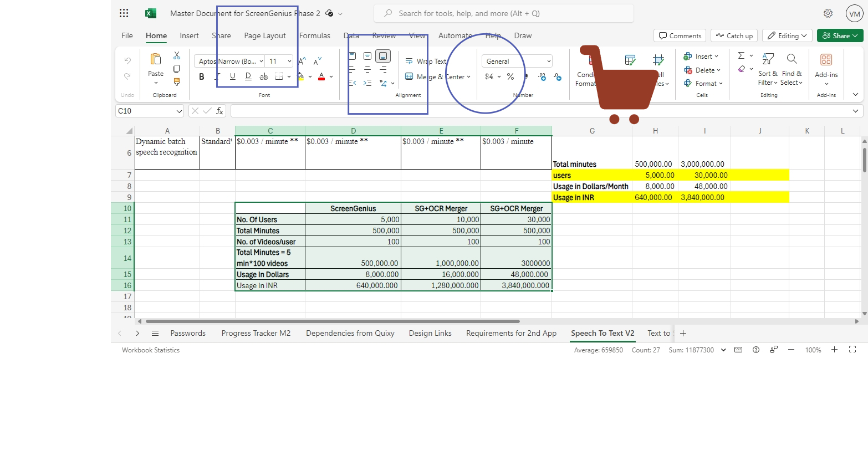The width and height of the screenshot is (868, 466).
Task: Increase Decimal places
Action: tap(542, 76)
